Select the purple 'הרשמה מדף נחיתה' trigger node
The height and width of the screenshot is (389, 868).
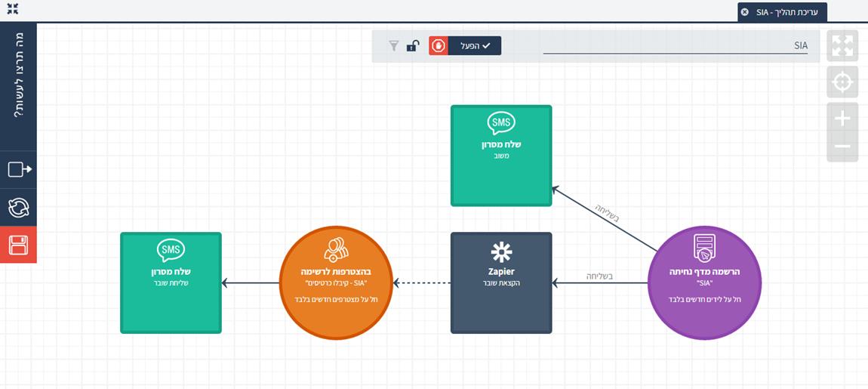704,282
